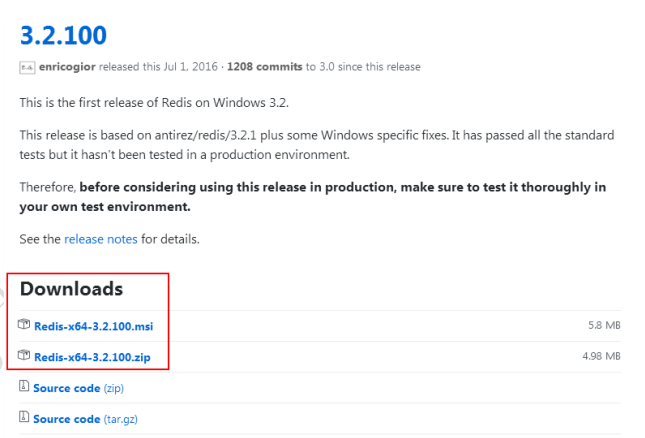Click the 5.8 MB size label
Screen dimensions: 645x438
[604, 326]
